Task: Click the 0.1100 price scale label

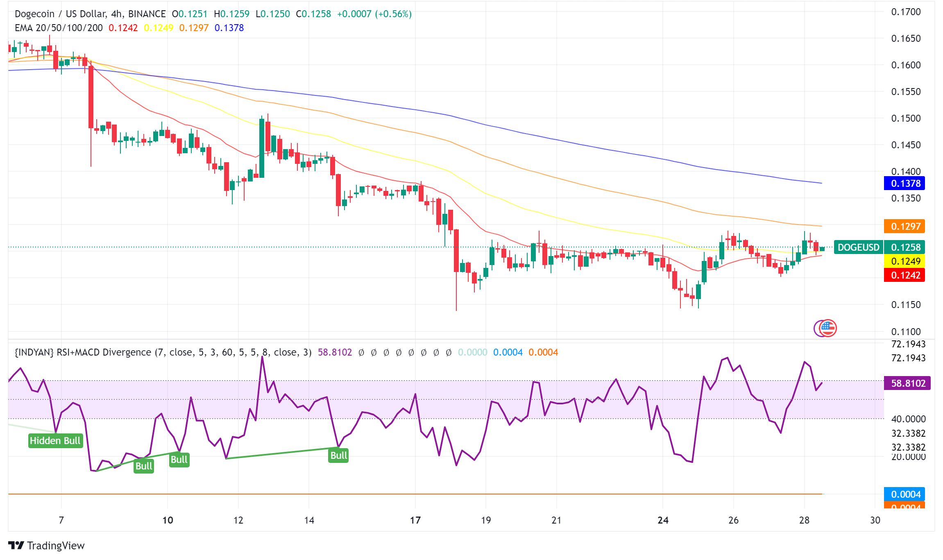Action: [906, 331]
